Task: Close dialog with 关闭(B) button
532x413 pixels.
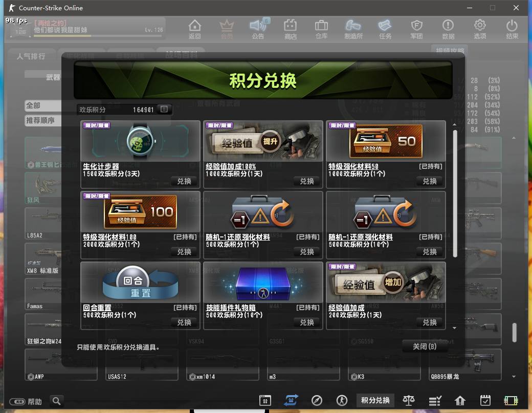Action: 425,346
